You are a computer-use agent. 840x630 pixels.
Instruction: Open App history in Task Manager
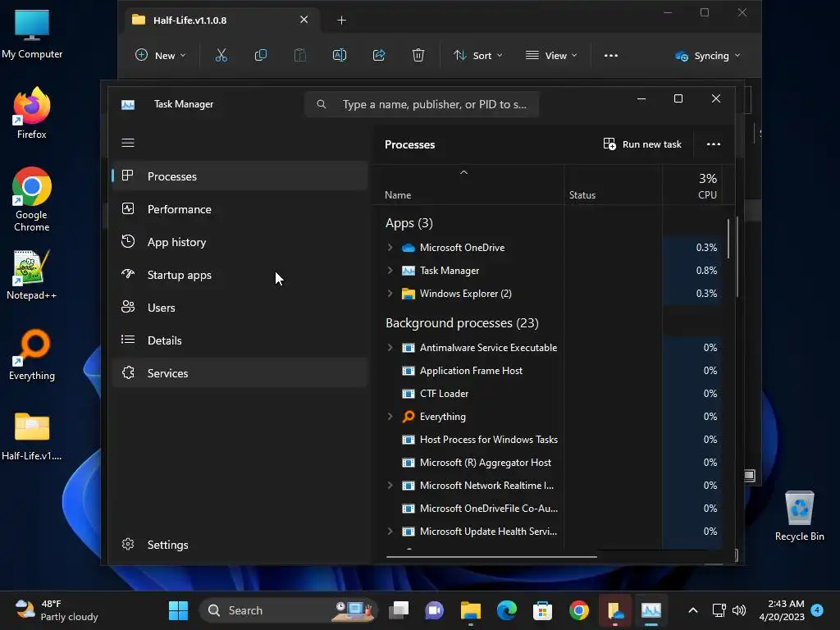(x=240, y=242)
